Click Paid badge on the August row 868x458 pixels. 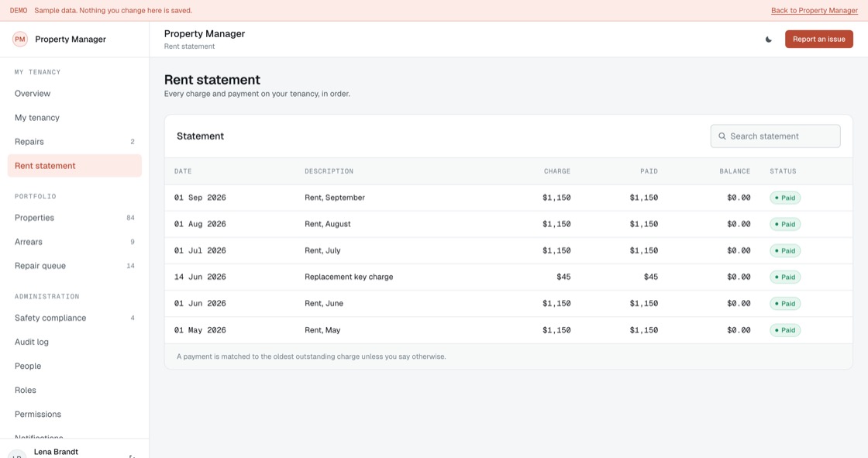point(785,224)
